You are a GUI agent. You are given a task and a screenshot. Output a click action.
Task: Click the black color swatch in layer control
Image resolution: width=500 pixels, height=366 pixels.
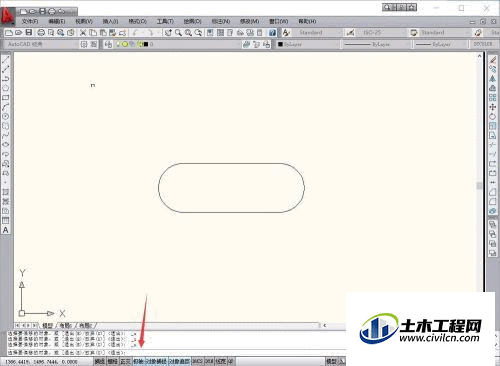click(x=146, y=44)
